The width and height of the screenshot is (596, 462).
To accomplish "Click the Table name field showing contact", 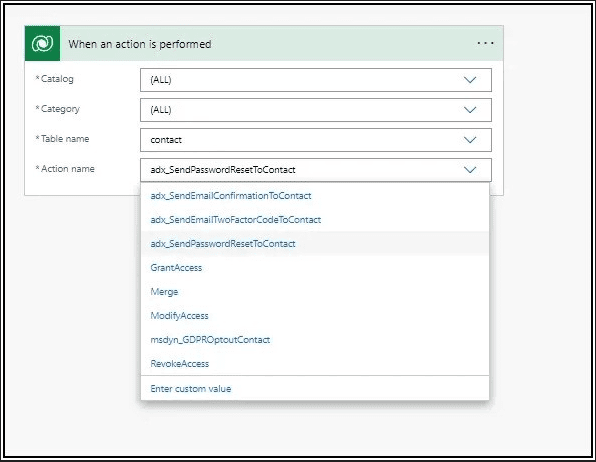I will [x=315, y=140].
